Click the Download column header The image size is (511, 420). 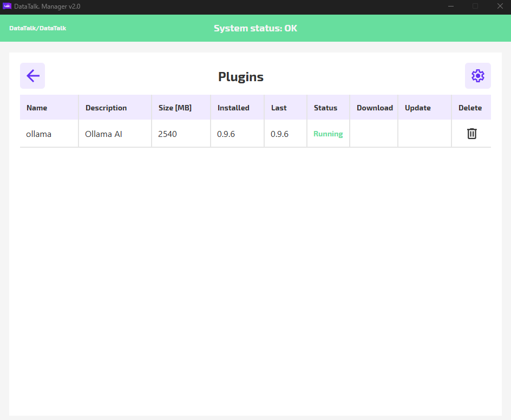point(374,108)
